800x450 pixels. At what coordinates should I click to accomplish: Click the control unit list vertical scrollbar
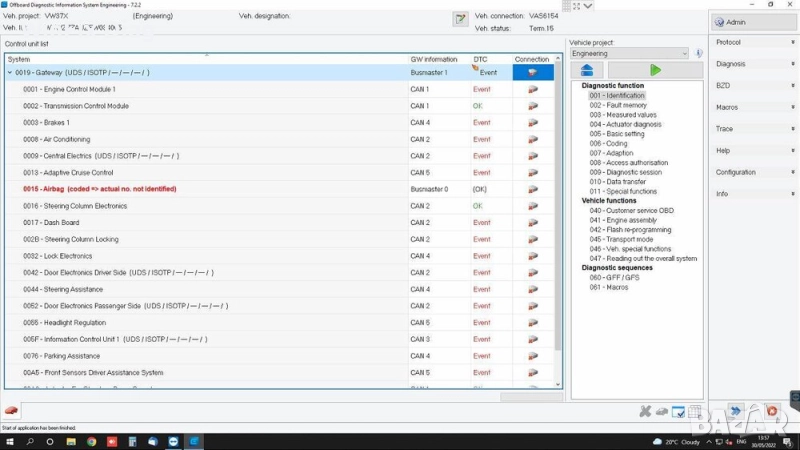click(x=558, y=200)
